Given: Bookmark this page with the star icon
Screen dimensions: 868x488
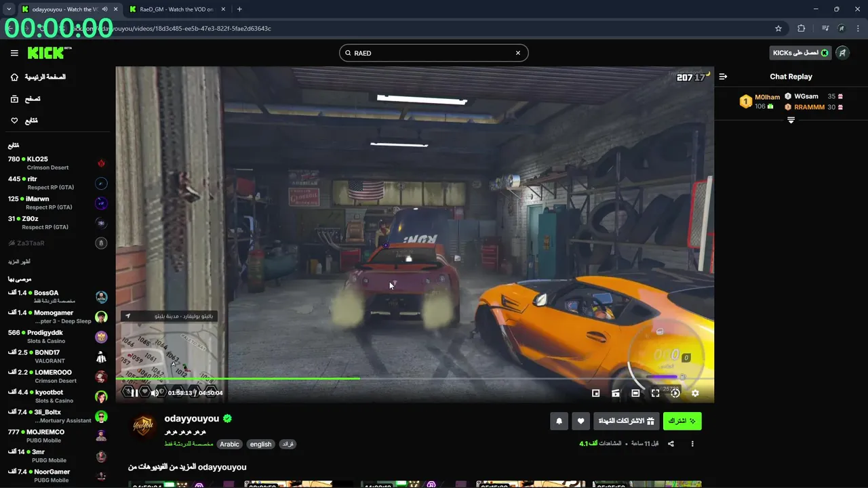Looking at the screenshot, I should click(778, 28).
